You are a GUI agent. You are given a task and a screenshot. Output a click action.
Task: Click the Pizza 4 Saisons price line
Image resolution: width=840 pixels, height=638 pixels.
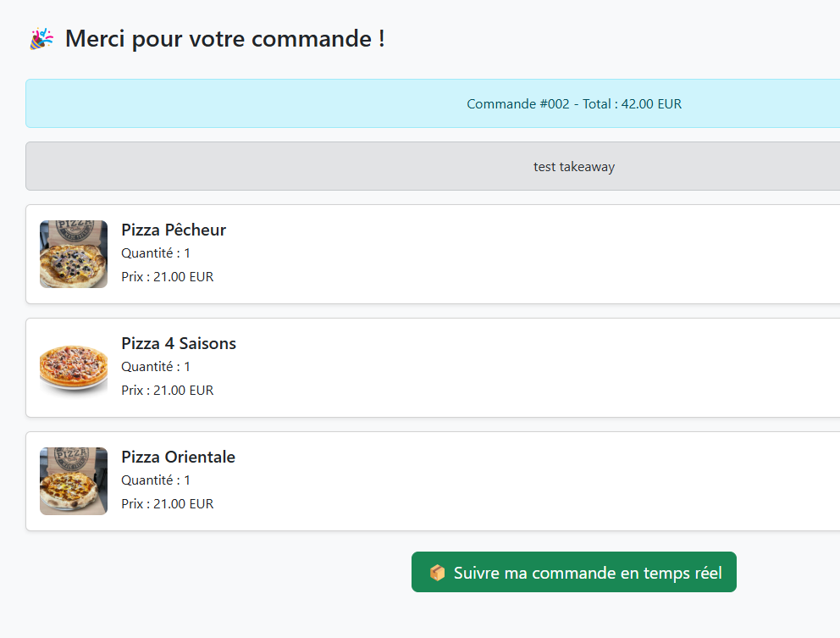[x=168, y=391]
